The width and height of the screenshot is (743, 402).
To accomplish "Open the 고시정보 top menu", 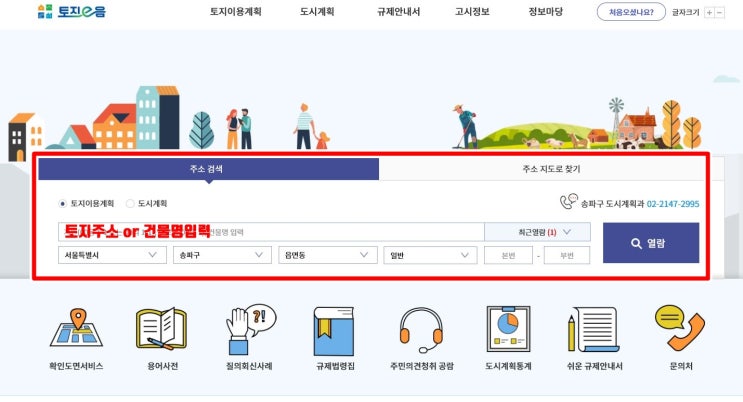I will (472, 12).
